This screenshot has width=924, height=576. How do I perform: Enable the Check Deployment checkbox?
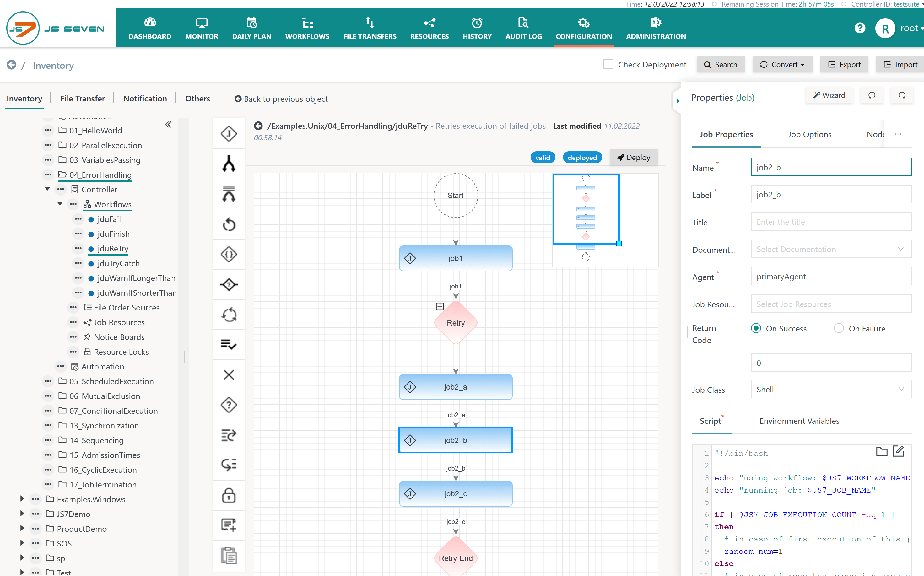608,64
